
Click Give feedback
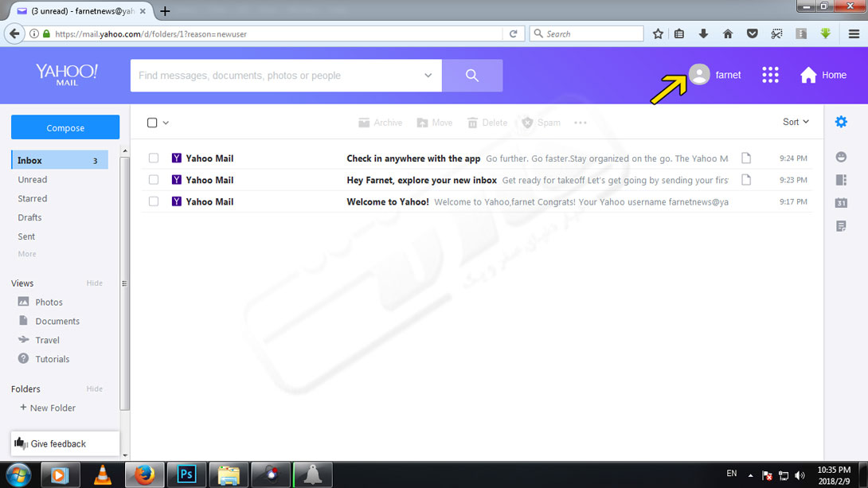(x=65, y=443)
